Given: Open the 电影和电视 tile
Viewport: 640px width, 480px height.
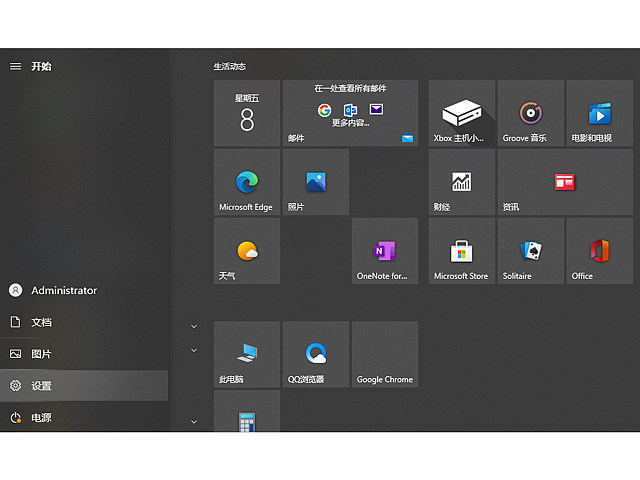Looking at the screenshot, I should point(600,113).
